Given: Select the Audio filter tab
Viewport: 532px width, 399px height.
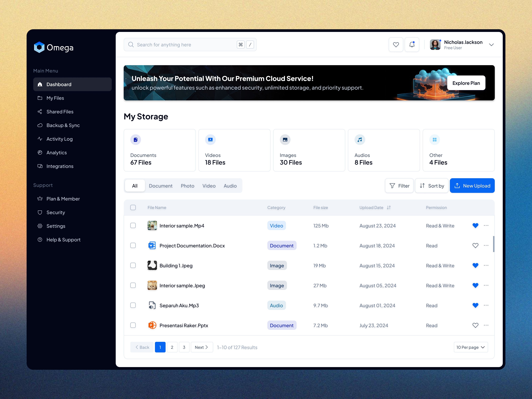Looking at the screenshot, I should click(x=230, y=185).
